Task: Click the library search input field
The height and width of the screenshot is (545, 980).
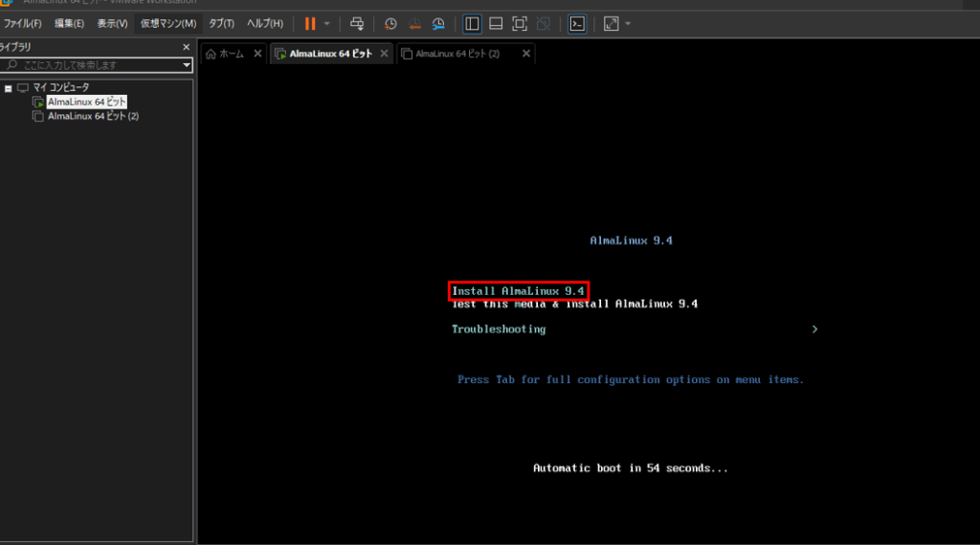Action: (96, 65)
